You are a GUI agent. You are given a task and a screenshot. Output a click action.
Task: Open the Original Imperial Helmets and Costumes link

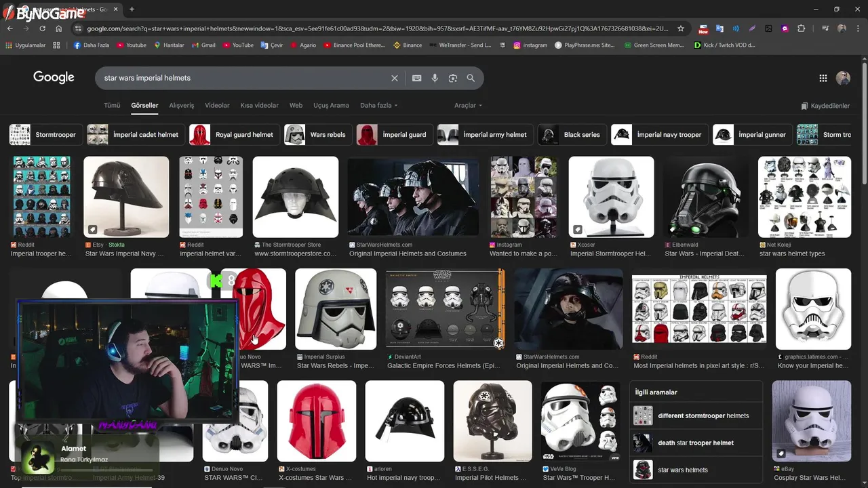pyautogui.click(x=408, y=253)
